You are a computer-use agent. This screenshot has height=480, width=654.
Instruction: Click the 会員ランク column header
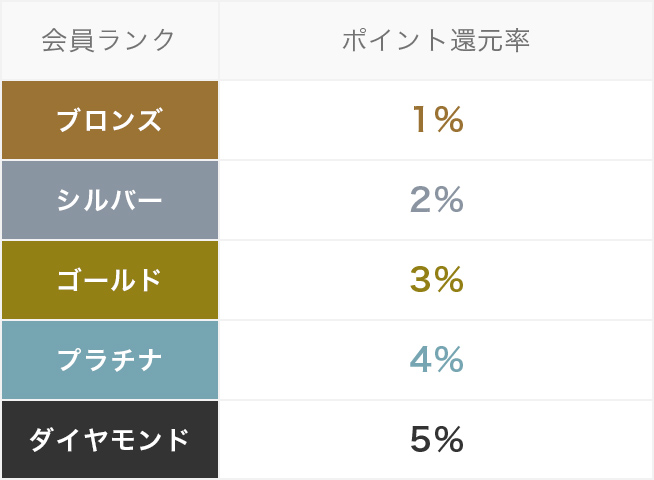coord(109,41)
